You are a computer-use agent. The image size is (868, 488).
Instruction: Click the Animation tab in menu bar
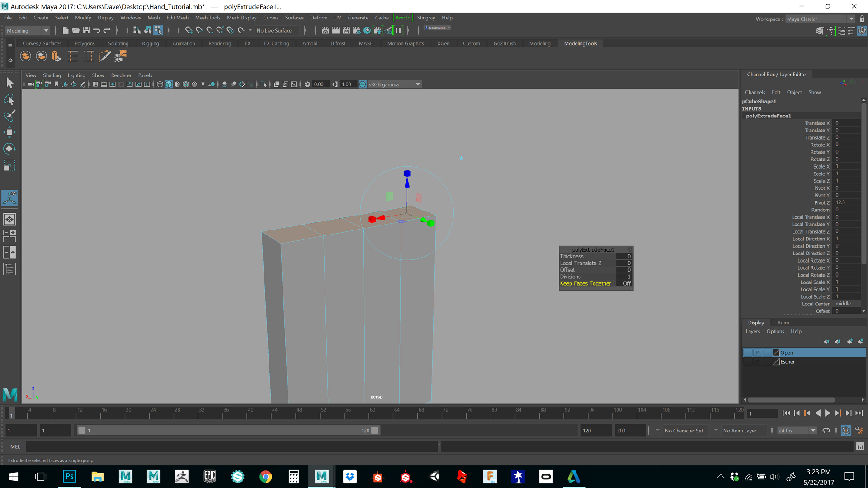184,43
